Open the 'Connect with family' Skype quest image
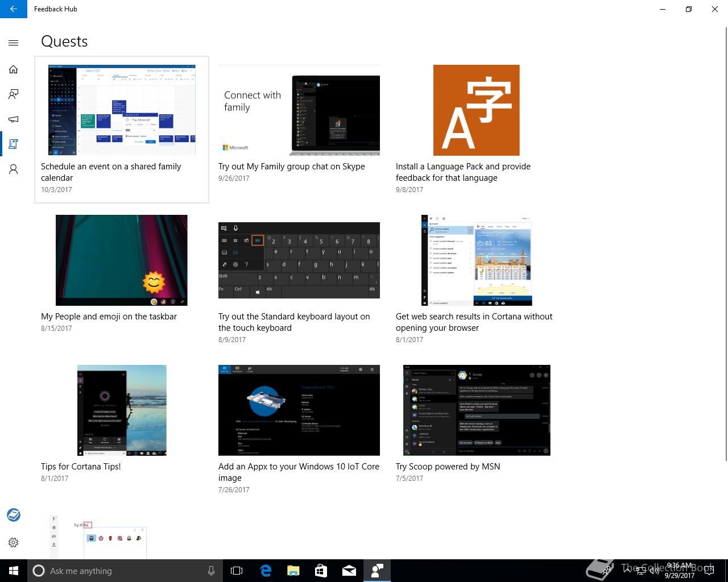 tap(299, 110)
